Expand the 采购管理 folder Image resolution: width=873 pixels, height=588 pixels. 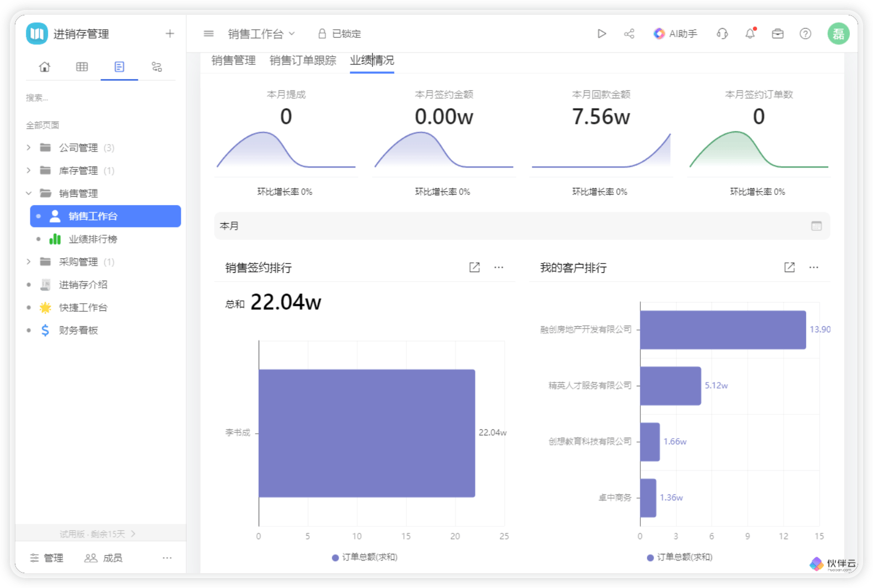point(29,262)
